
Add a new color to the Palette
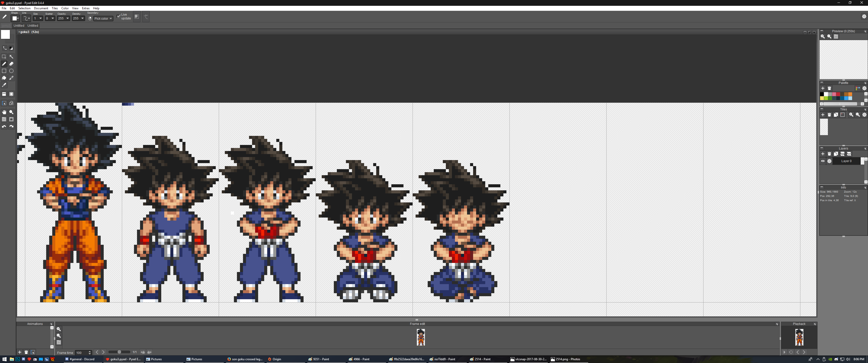coord(823,88)
